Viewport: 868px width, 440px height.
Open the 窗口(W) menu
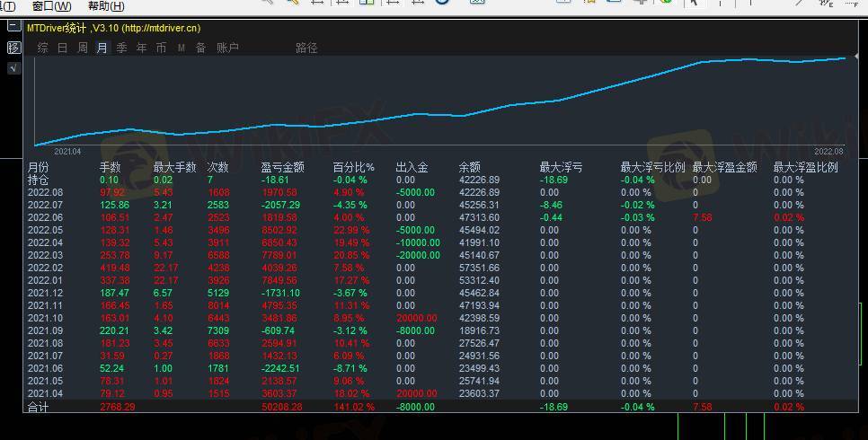pos(51,6)
